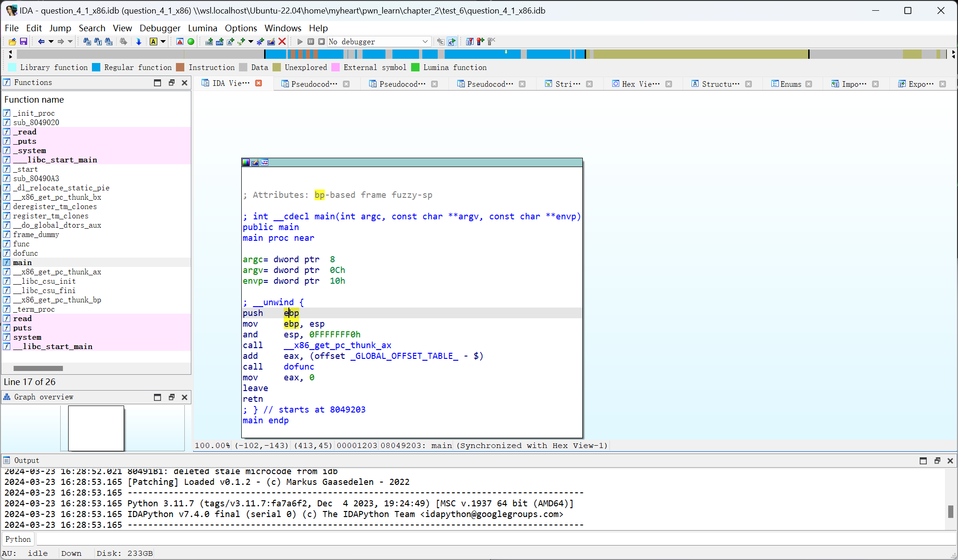This screenshot has height=560, width=958.
Task: Click the green S plus icon
Action: [241, 42]
